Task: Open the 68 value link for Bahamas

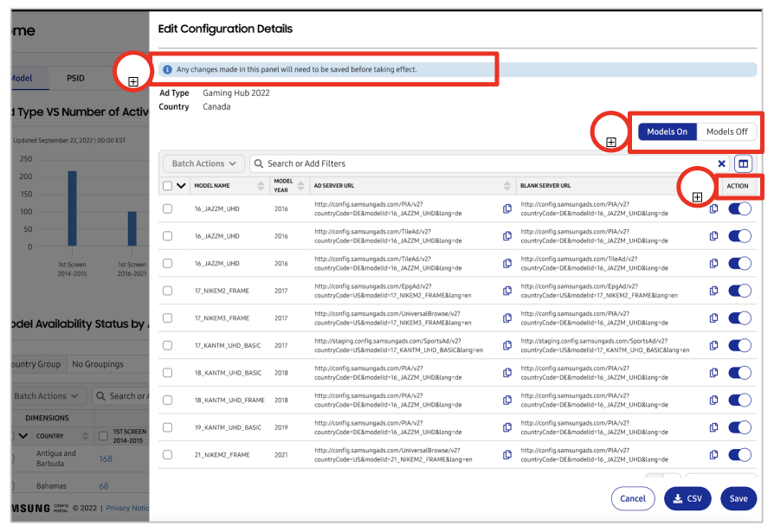Action: click(104, 485)
